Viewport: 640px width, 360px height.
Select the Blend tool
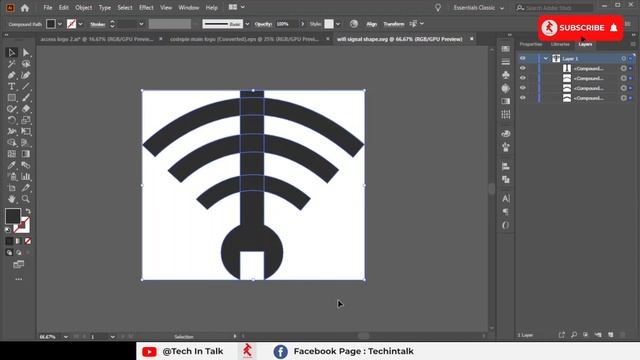pos(26,165)
